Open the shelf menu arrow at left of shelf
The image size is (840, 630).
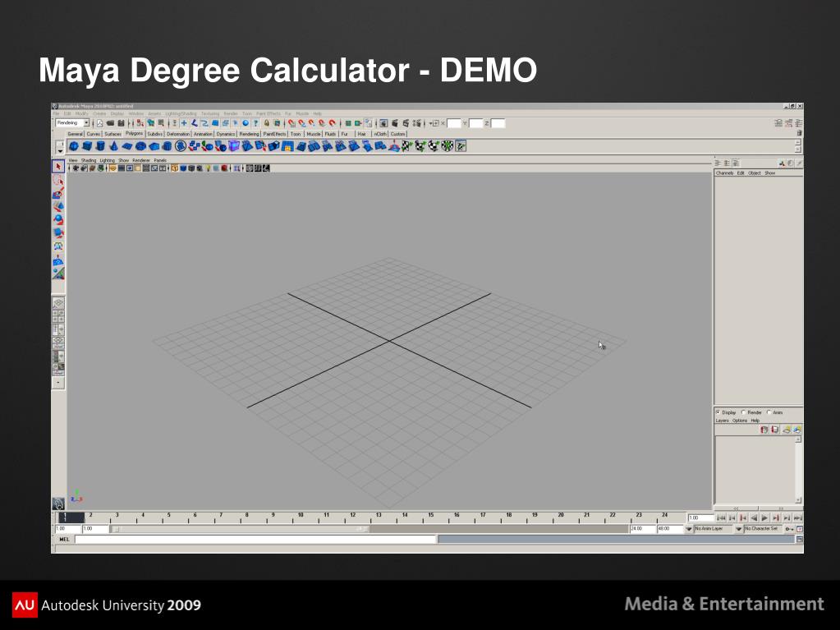click(x=59, y=151)
